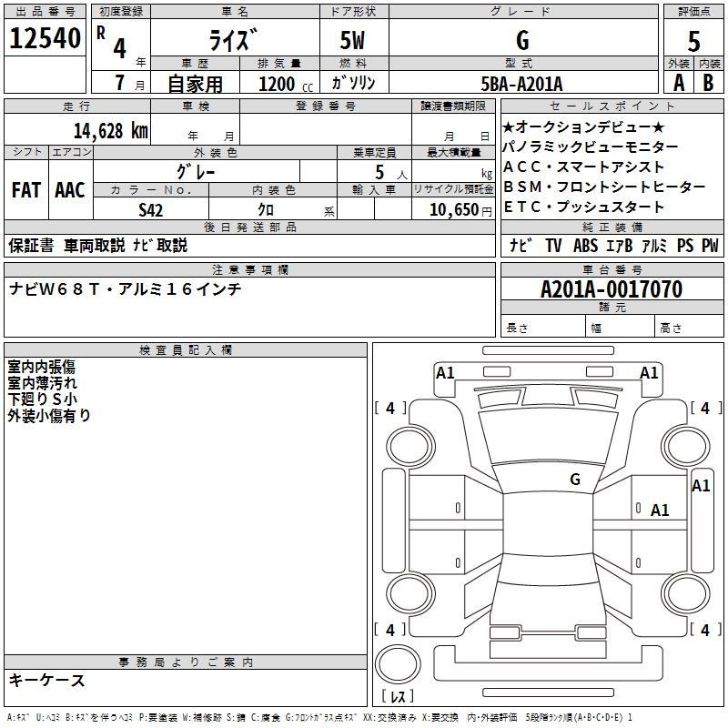Select the model code 5BA-A201A

(521, 84)
